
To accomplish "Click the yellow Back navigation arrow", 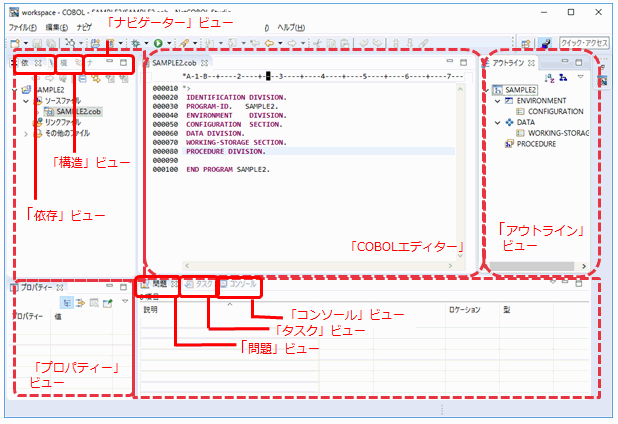I will 262,43.
